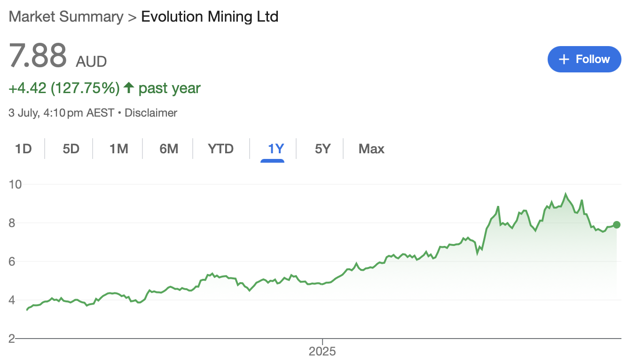Image resolution: width=644 pixels, height=363 pixels.
Task: Click the Market Summary breadcrumb
Action: pyautogui.click(x=66, y=17)
